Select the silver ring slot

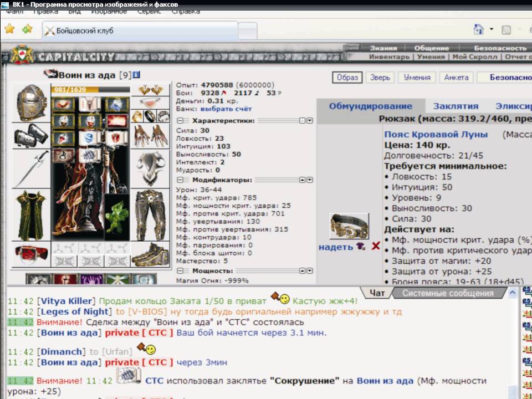(x=163, y=116)
